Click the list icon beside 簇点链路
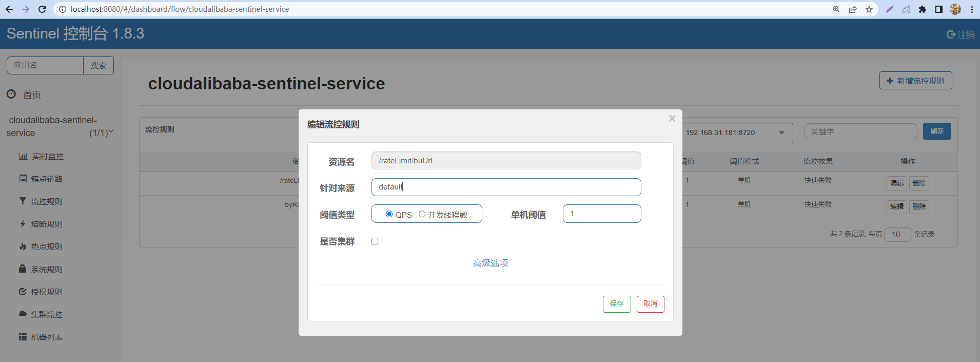The width and height of the screenshot is (980, 362). coord(23,178)
